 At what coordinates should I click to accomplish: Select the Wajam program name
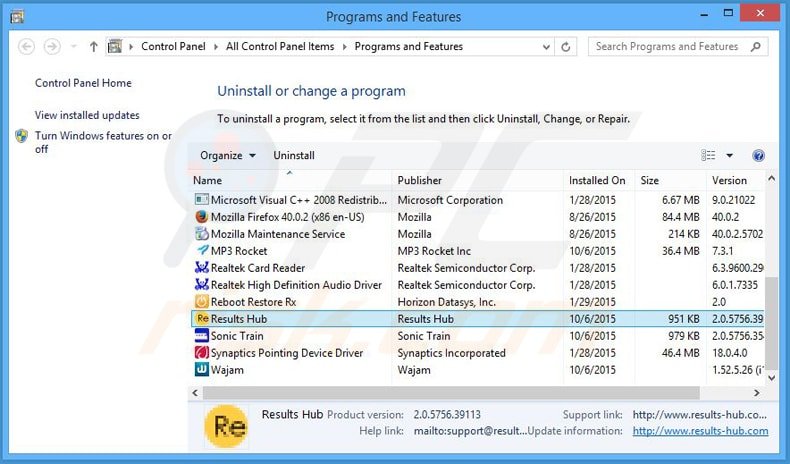[x=227, y=370]
